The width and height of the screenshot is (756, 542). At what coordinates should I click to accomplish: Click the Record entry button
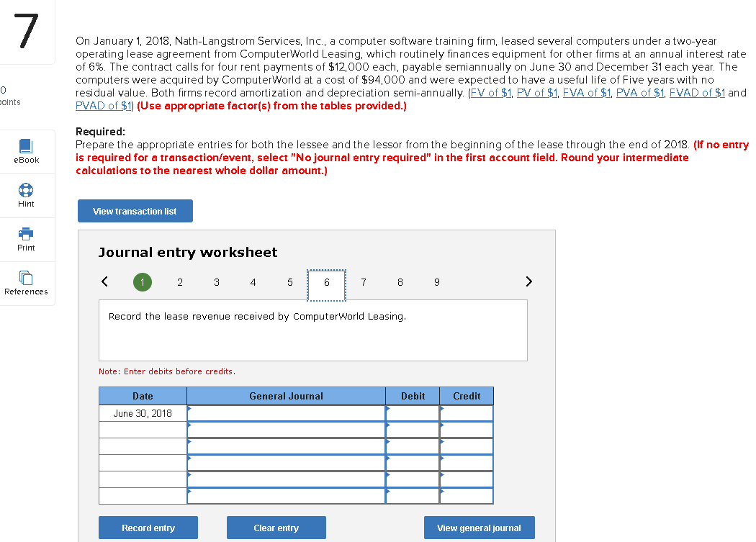click(148, 528)
